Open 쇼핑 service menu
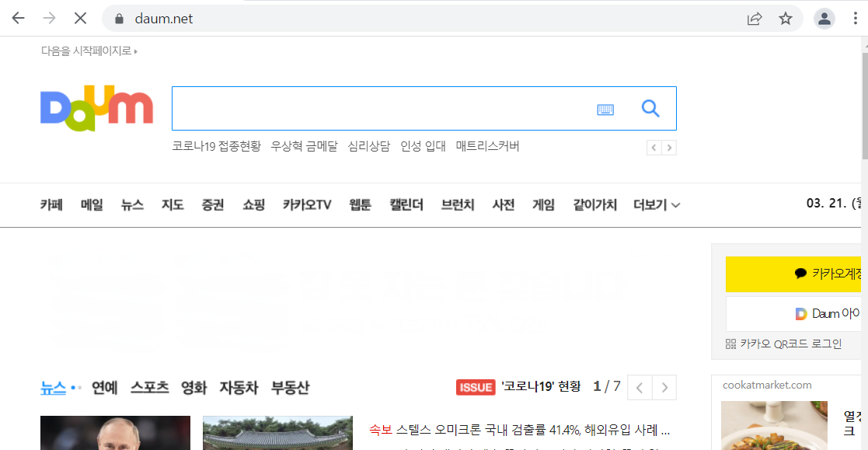868x450 pixels. [x=253, y=205]
